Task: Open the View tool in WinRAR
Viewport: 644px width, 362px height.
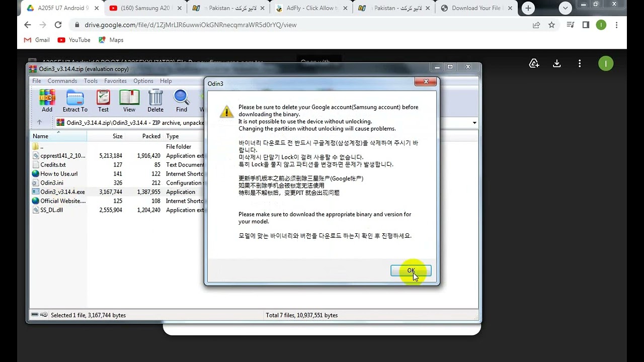Action: (x=129, y=101)
